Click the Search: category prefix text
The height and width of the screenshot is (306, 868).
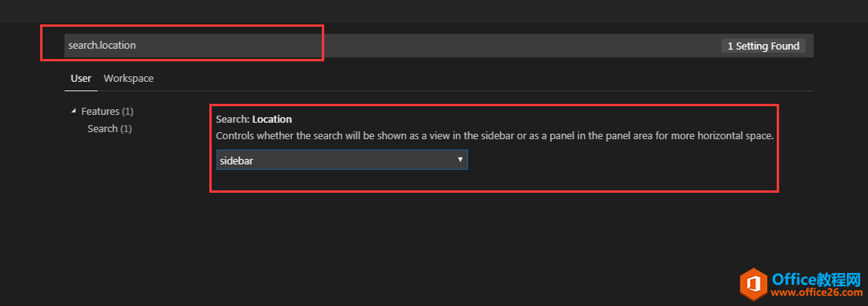pyautogui.click(x=233, y=119)
